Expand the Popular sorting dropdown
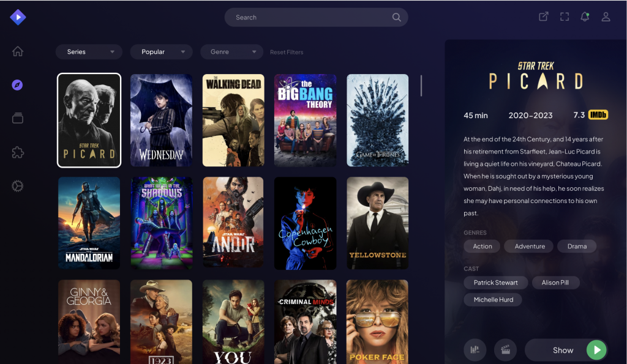This screenshot has height=364, width=627. pyautogui.click(x=161, y=52)
